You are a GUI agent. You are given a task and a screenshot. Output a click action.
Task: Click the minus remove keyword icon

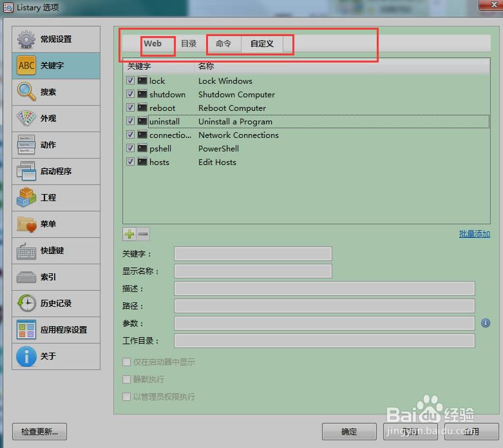(x=143, y=234)
